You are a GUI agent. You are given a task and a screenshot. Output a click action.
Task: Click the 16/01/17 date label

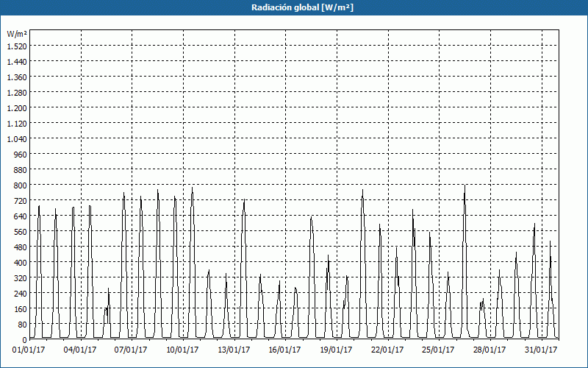284,350
